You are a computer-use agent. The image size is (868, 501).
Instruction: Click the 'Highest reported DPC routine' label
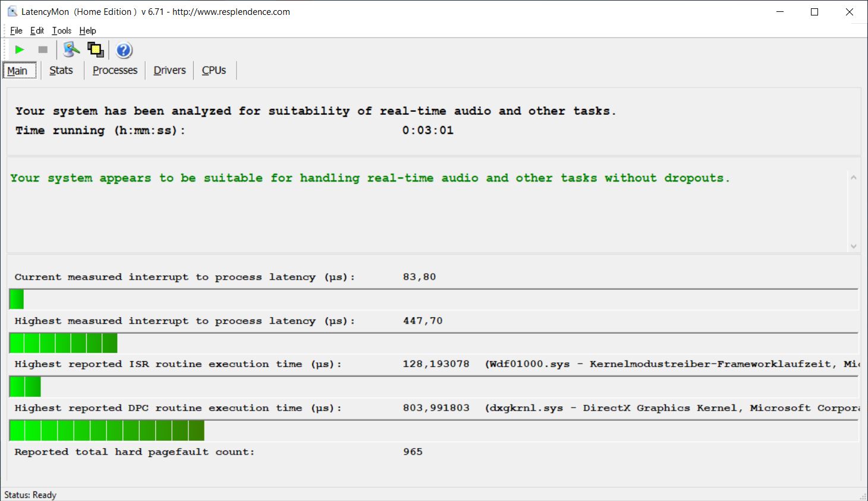[x=178, y=408]
